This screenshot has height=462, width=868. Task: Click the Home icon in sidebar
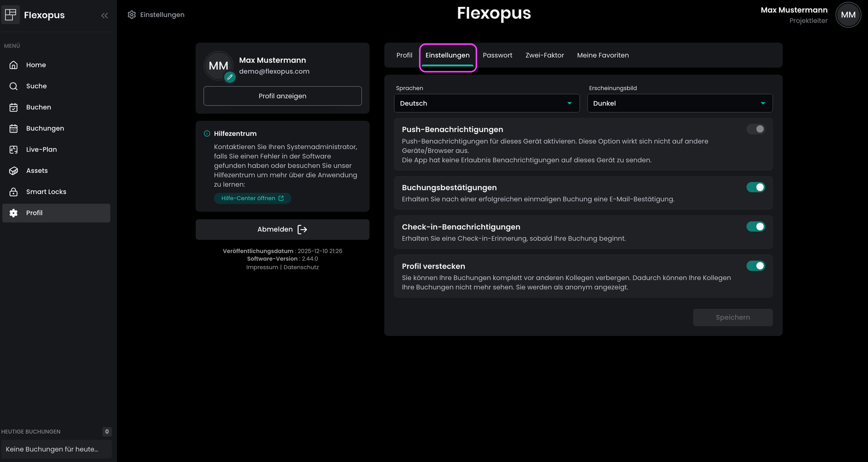point(13,65)
